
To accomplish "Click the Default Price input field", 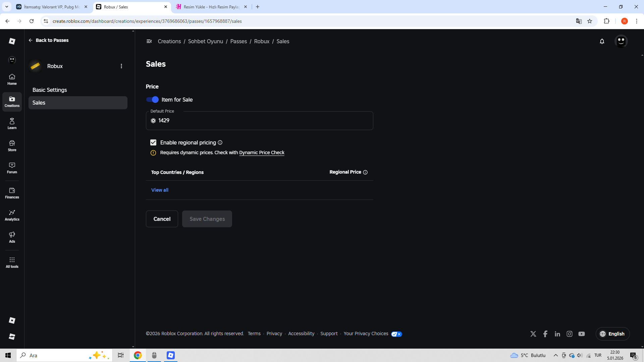I will (259, 121).
